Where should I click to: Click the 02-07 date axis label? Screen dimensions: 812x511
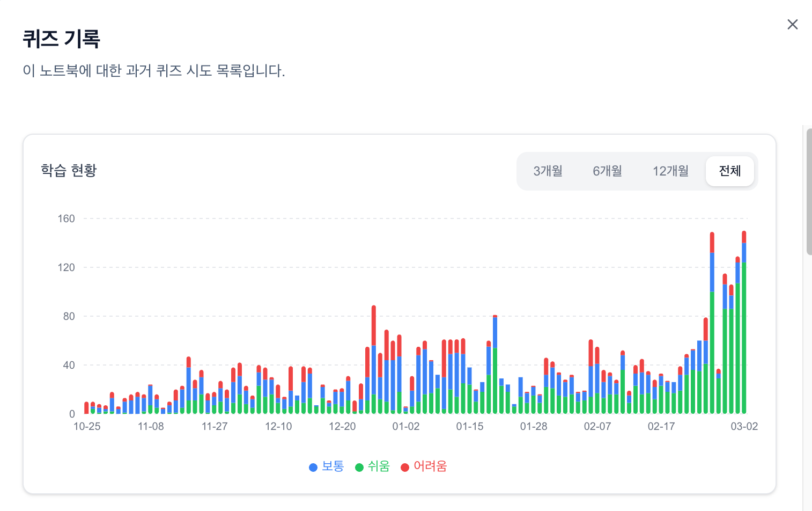[x=596, y=427]
